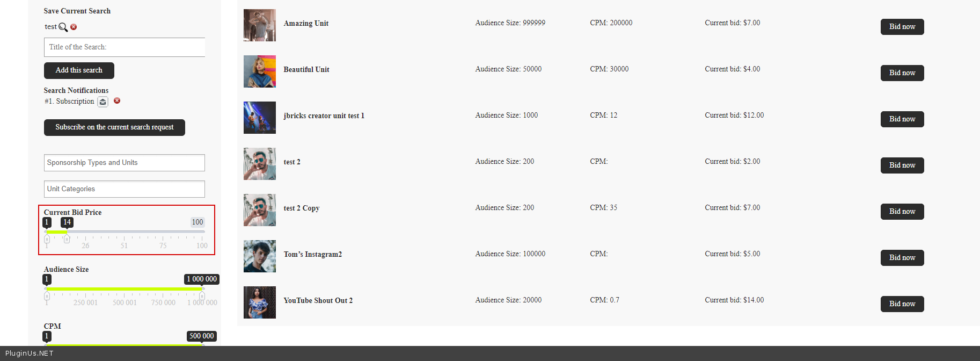Delete the saved 'test' search
The width and height of the screenshot is (980, 361).
(x=74, y=27)
